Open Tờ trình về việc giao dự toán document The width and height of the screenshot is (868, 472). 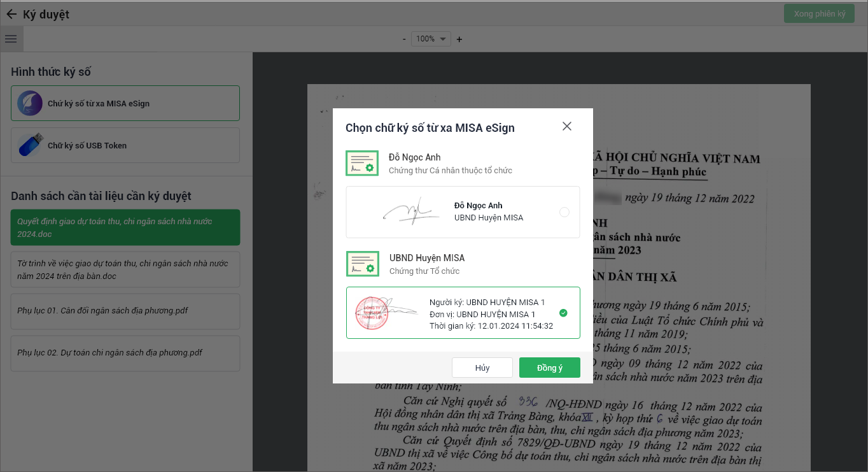click(x=125, y=269)
